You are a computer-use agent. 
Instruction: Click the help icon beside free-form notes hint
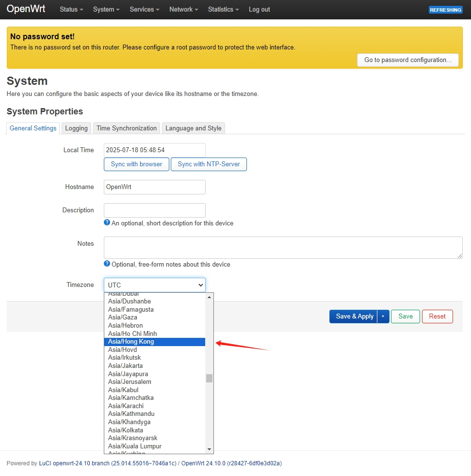coord(107,264)
